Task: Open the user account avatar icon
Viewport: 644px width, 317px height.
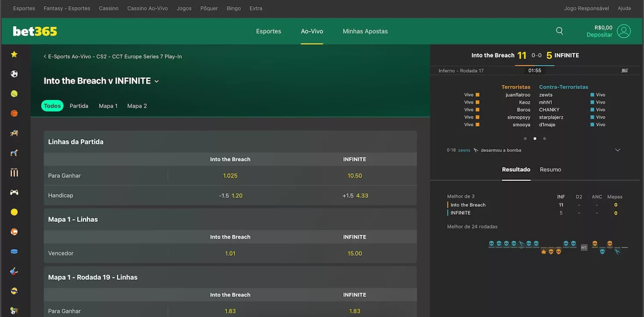Action: click(x=623, y=31)
